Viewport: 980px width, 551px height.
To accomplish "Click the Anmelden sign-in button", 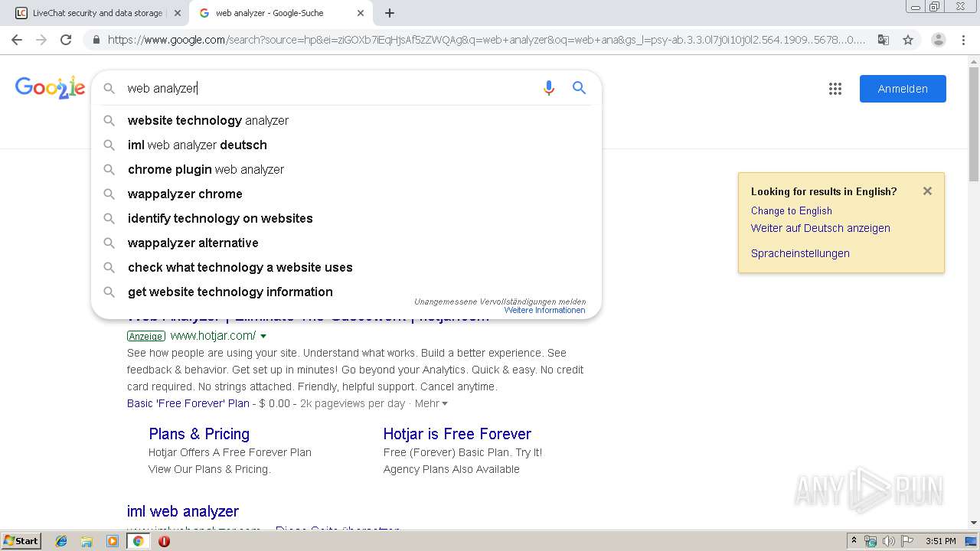I will [x=903, y=89].
